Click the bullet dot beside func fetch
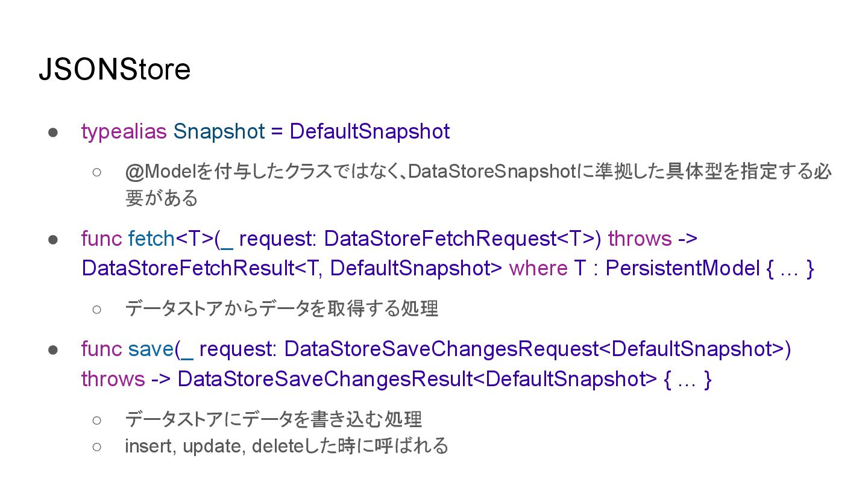Screen dimensions: 868x488 52,240
